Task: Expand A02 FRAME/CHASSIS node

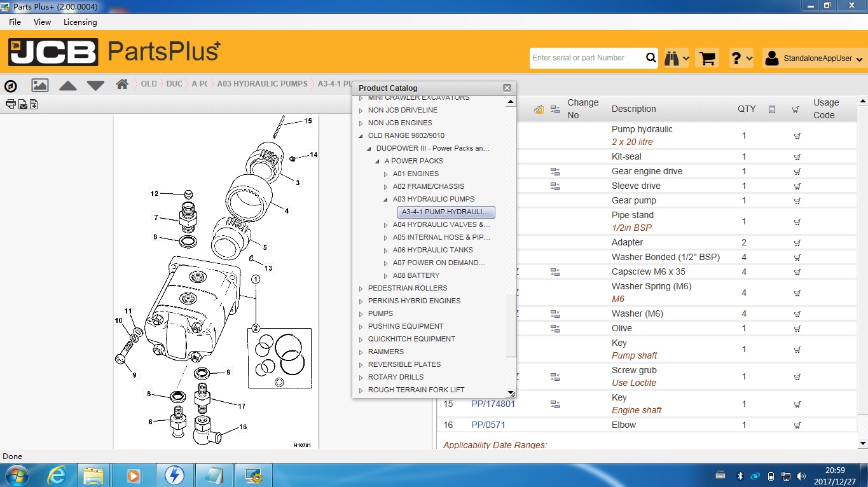Action: tap(386, 187)
